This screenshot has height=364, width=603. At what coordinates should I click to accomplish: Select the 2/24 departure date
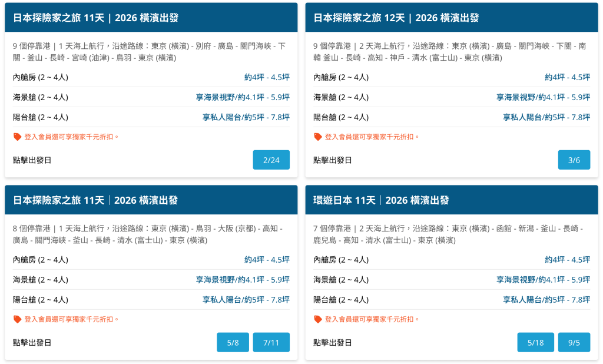click(x=271, y=160)
